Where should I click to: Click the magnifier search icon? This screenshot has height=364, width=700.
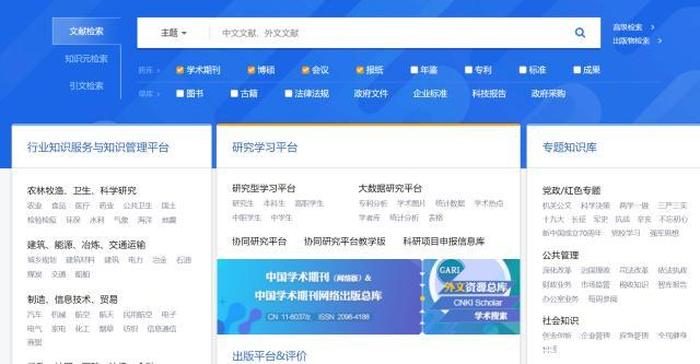click(580, 32)
